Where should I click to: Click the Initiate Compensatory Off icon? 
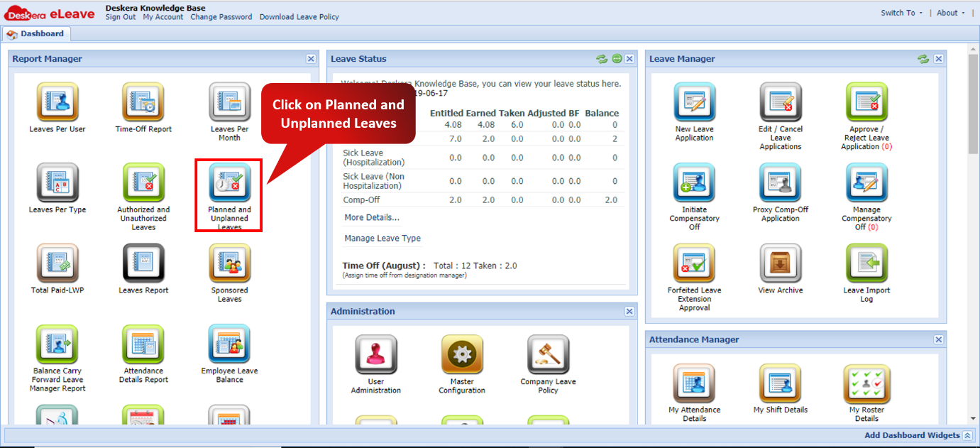click(x=693, y=182)
